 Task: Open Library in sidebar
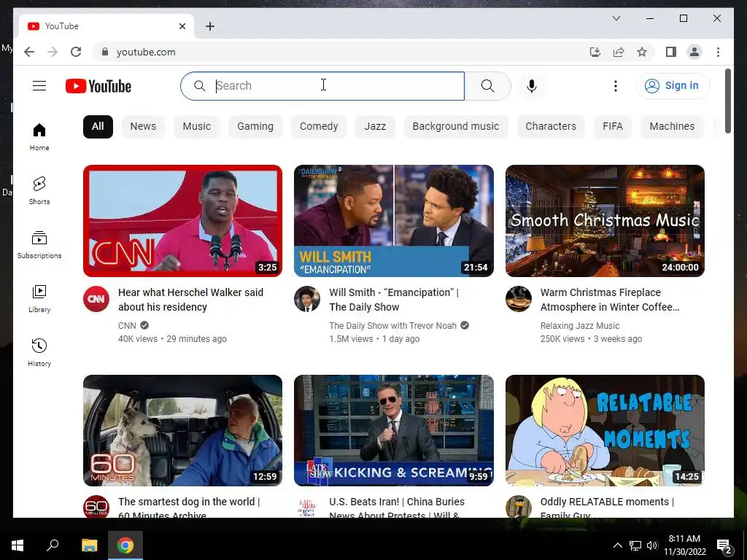[x=39, y=298]
